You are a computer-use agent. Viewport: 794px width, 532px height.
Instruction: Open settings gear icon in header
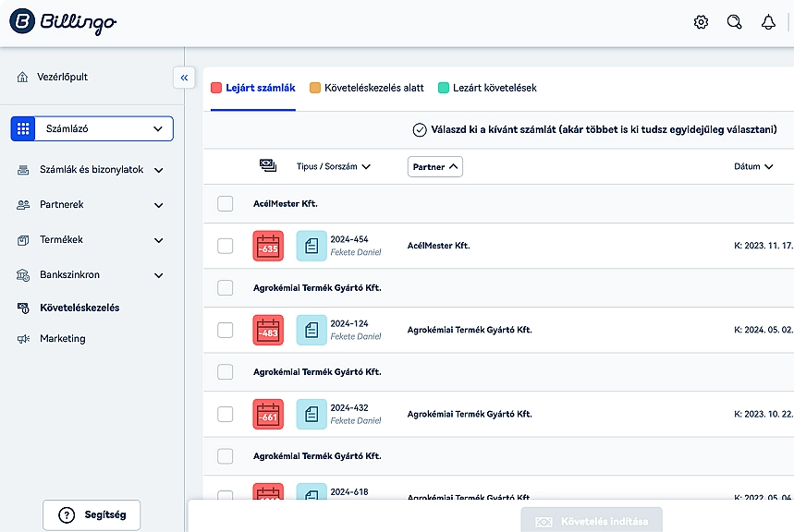tap(701, 22)
